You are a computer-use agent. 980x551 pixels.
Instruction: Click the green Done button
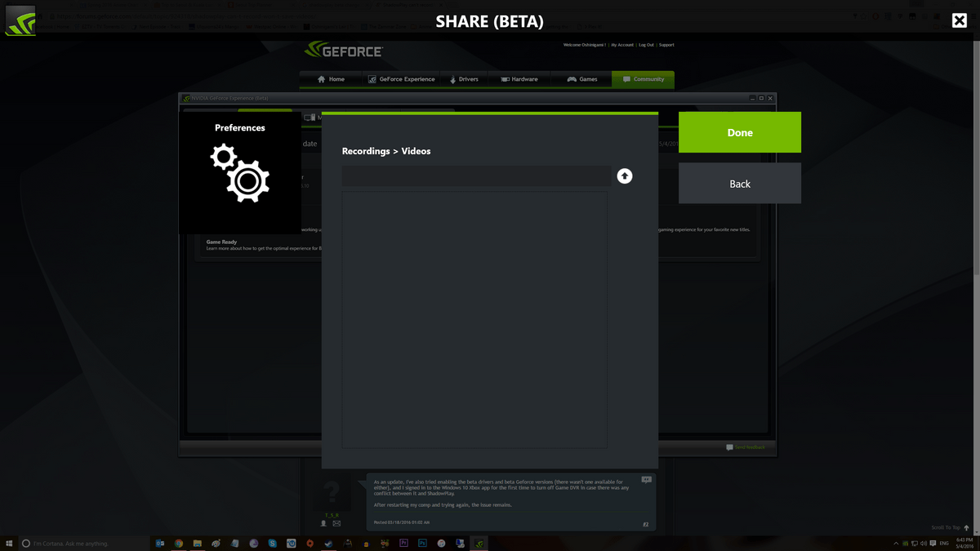tap(740, 132)
